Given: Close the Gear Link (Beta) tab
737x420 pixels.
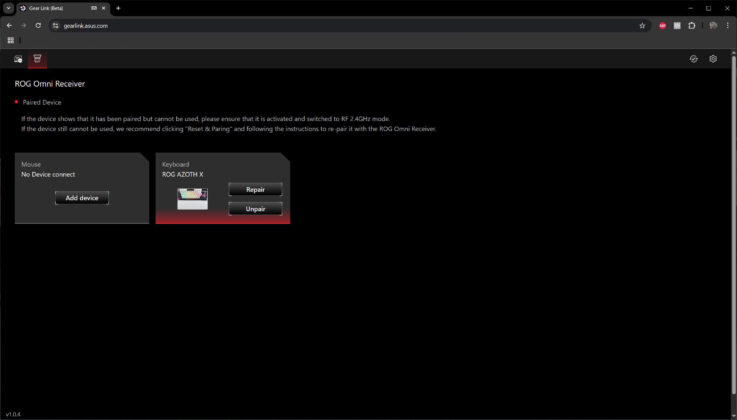Looking at the screenshot, I should coord(103,8).
